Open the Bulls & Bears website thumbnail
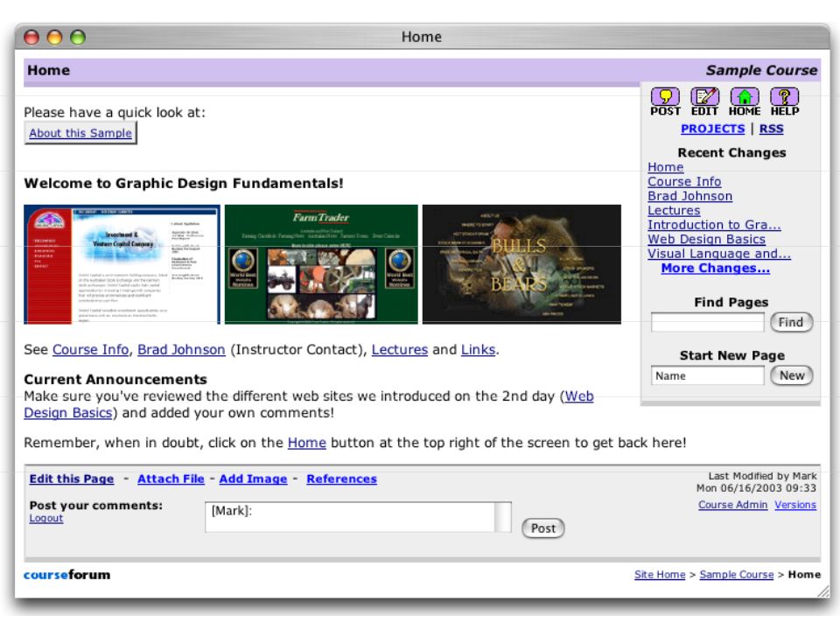840x630 pixels. [521, 264]
